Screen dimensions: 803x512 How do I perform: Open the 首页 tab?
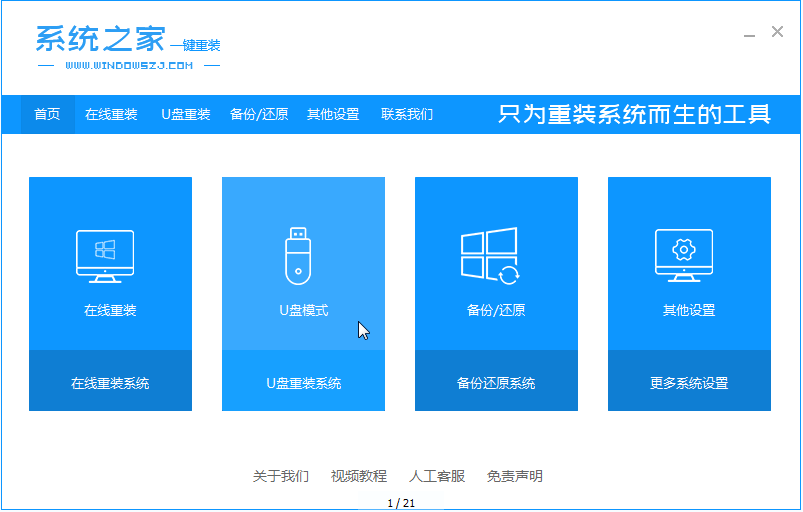click(47, 114)
